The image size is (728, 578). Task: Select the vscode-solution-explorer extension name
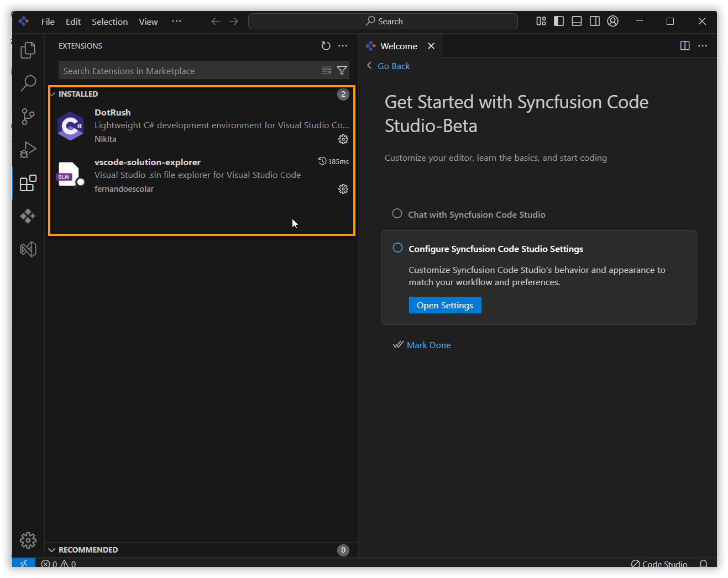(148, 162)
